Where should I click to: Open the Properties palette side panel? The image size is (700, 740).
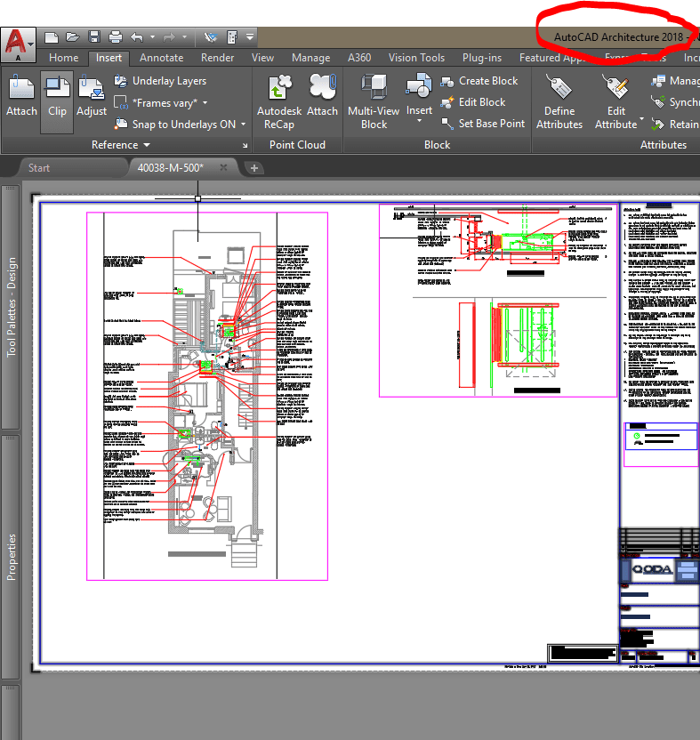[11, 557]
